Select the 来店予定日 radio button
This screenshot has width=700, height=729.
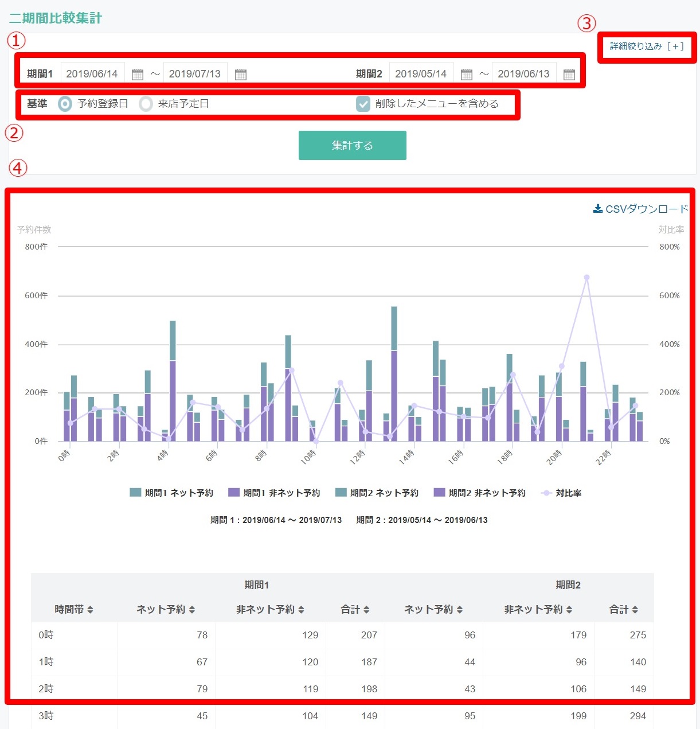tap(146, 104)
